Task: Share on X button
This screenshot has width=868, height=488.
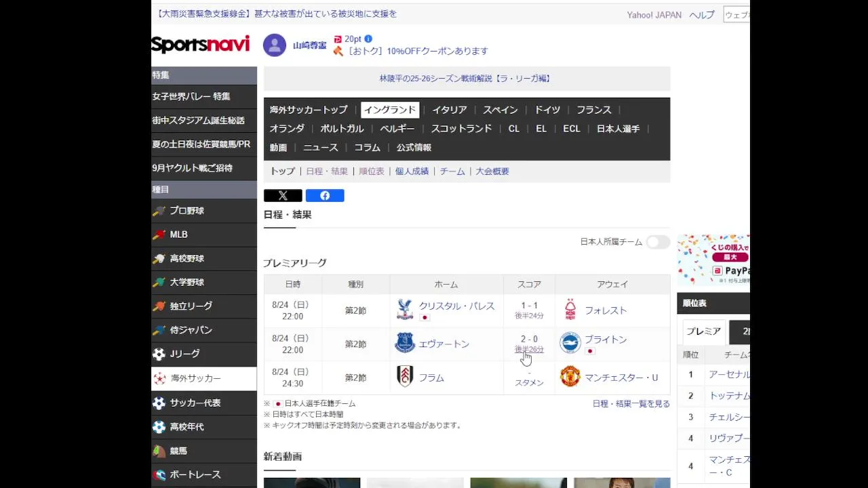Action: pos(283,196)
